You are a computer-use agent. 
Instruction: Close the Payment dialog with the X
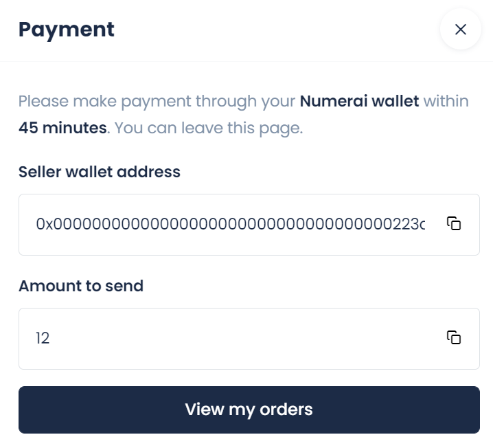click(x=461, y=30)
